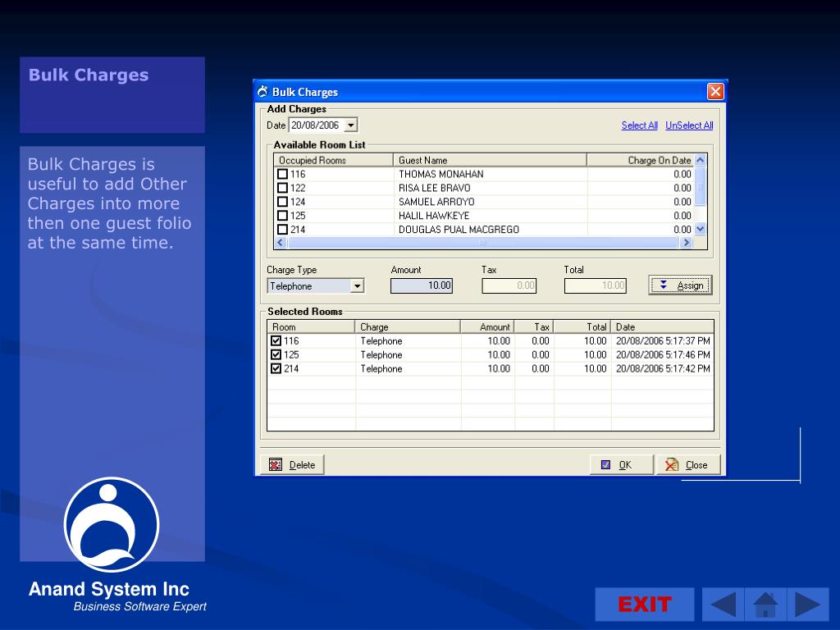Click the horizontal scrollbar thumb
This screenshot has width=840, height=630.
pos(482,243)
